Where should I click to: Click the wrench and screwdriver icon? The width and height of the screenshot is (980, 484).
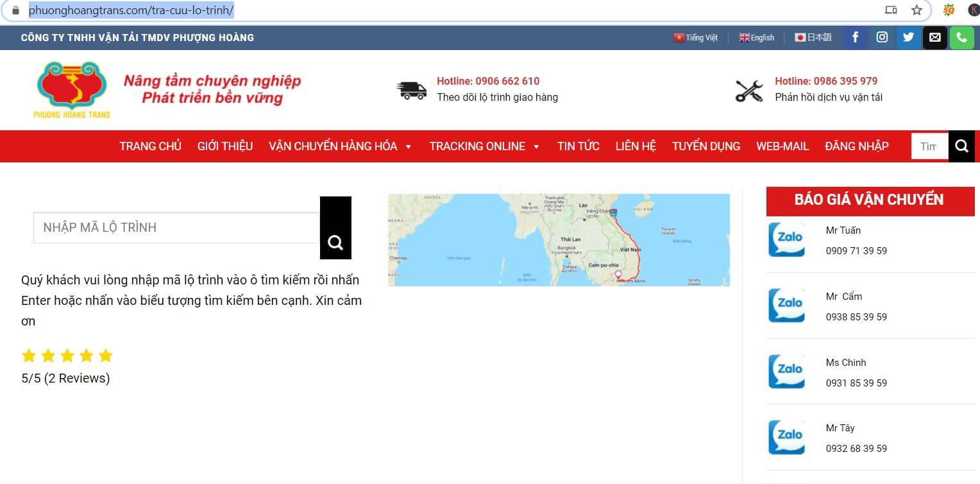[x=749, y=91]
